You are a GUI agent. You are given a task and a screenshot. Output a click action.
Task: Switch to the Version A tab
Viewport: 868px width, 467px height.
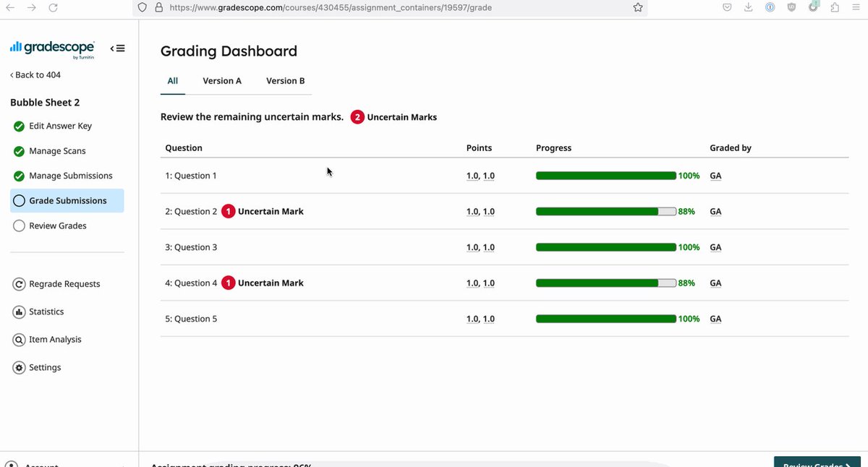pyautogui.click(x=222, y=81)
